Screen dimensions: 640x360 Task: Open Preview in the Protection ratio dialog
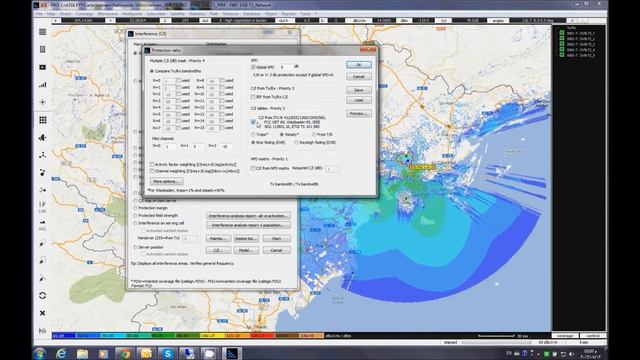(x=358, y=113)
